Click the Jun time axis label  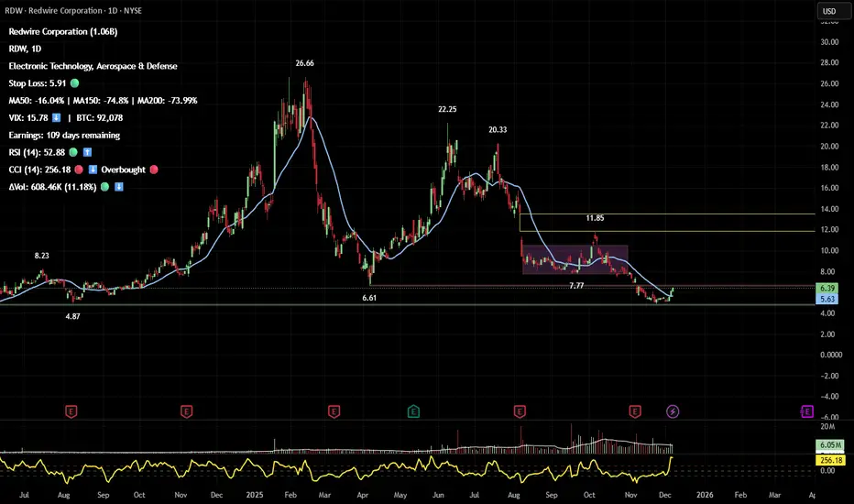tap(438, 495)
